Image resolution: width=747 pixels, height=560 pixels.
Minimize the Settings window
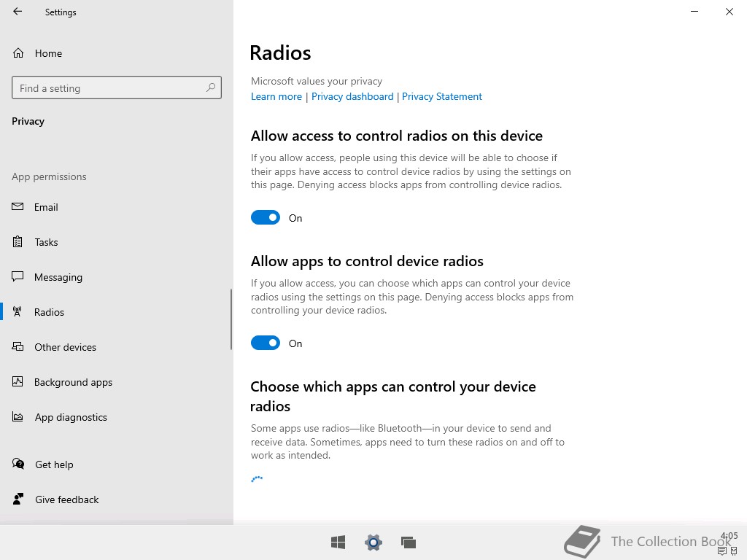pyautogui.click(x=694, y=12)
